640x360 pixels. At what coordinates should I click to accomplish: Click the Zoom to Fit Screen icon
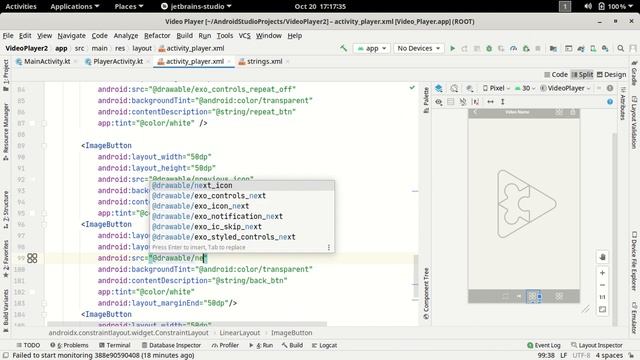602,310
